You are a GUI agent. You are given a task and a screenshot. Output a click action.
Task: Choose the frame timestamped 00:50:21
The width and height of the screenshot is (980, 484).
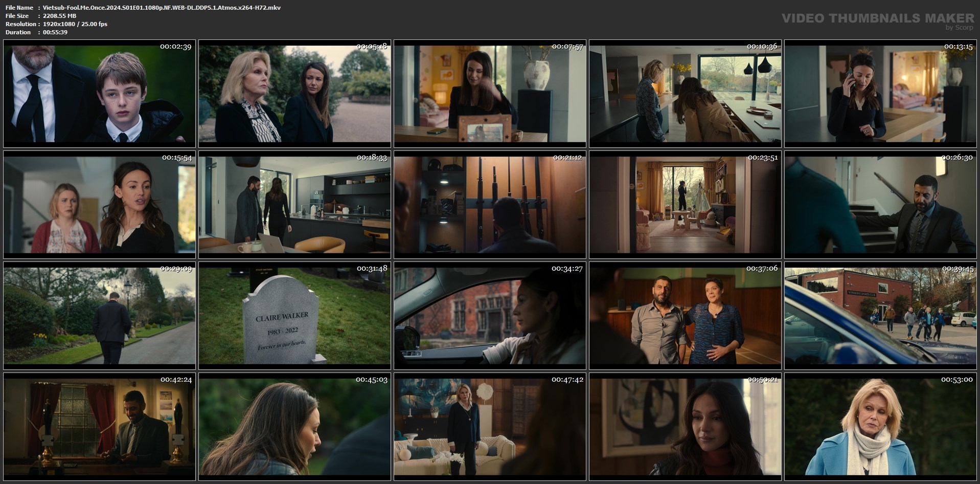click(x=685, y=427)
